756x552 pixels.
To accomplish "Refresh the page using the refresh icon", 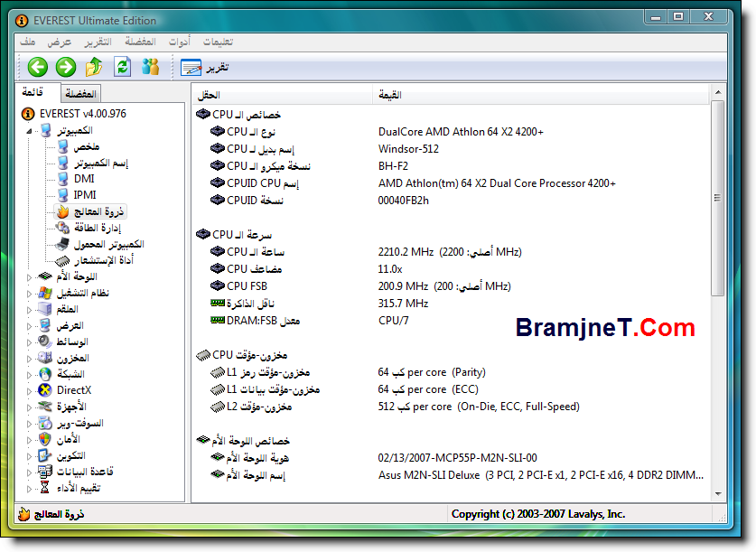I will coord(123,67).
